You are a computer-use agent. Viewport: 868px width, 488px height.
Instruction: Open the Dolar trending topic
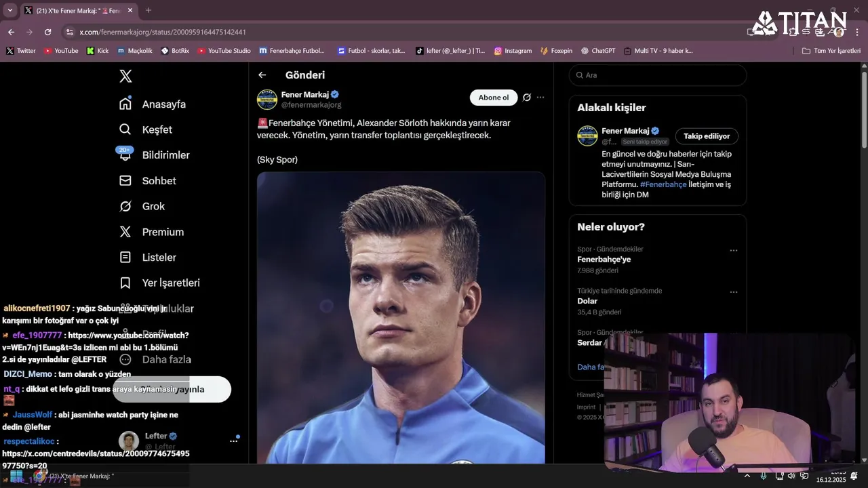(587, 301)
